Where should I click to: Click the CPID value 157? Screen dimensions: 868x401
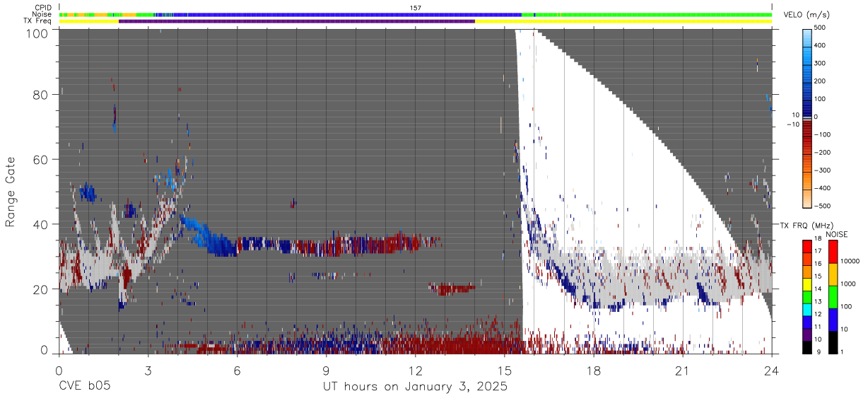416,8
